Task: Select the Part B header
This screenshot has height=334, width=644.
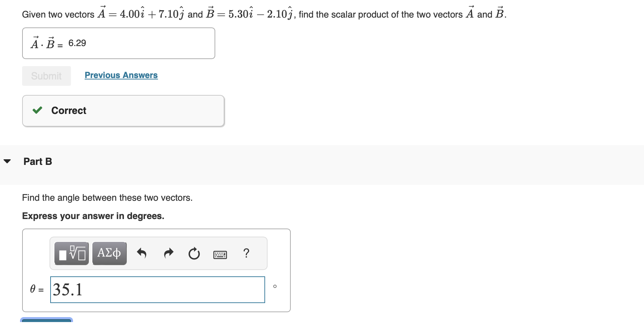Action: (x=38, y=161)
